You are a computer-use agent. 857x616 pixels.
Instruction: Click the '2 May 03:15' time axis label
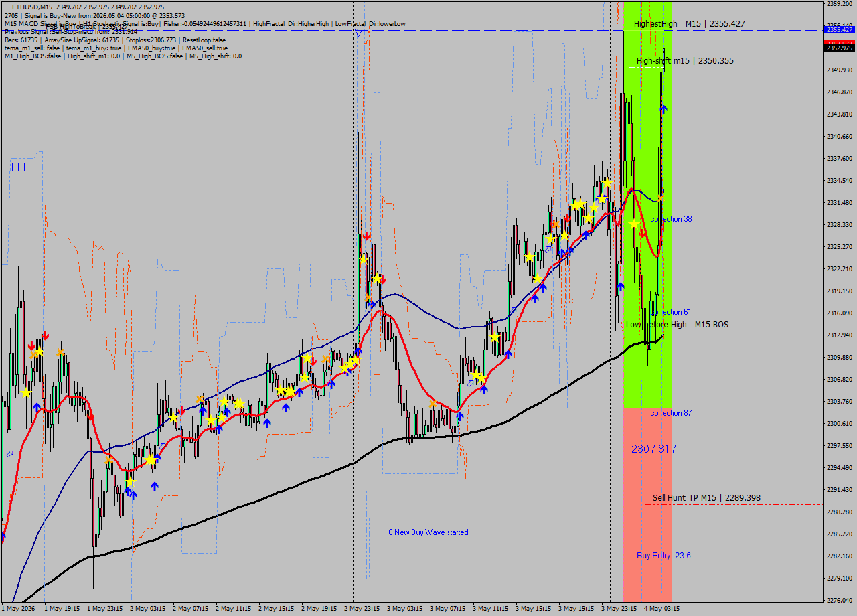148,609
